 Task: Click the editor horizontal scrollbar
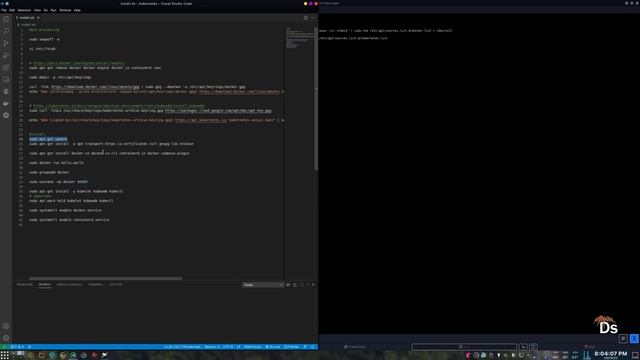click(105, 278)
